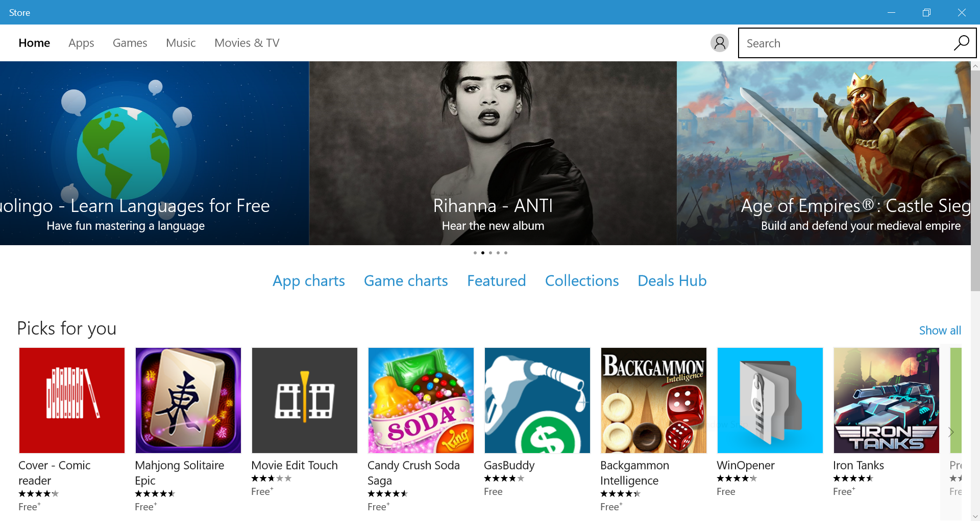Open the user account profile icon
980x521 pixels.
pos(720,43)
